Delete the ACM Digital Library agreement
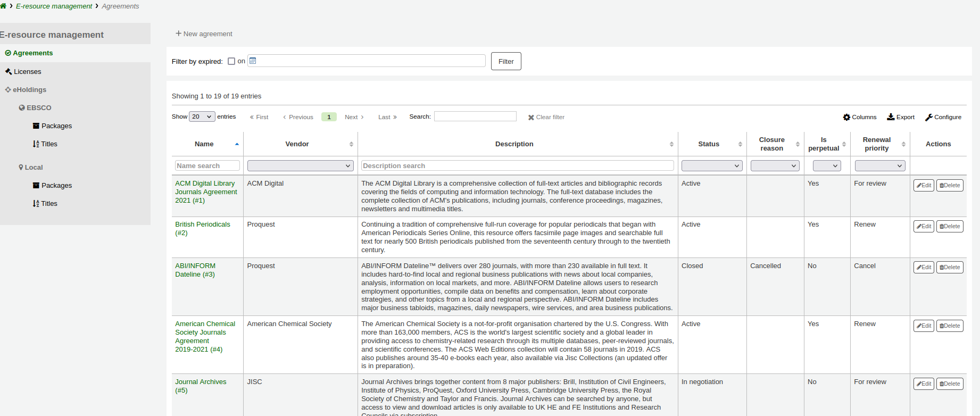This screenshot has height=416, width=980. click(x=950, y=186)
